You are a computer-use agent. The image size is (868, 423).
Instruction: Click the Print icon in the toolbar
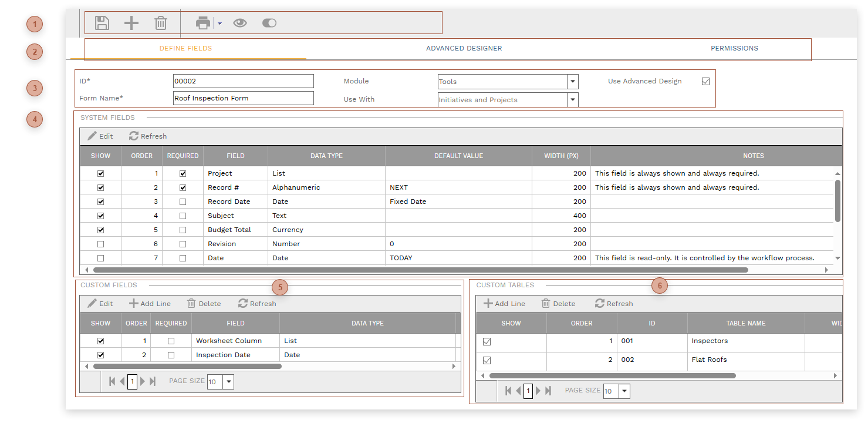202,22
